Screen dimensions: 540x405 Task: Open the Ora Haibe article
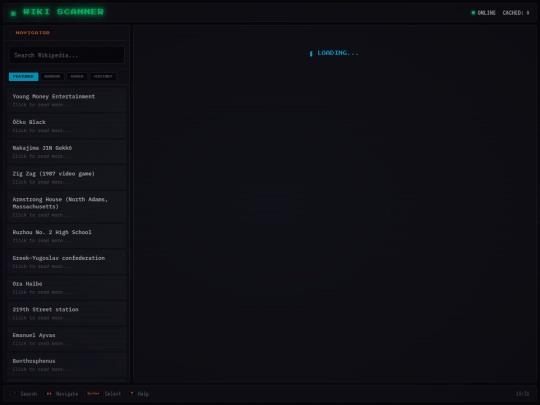[x=67, y=288]
